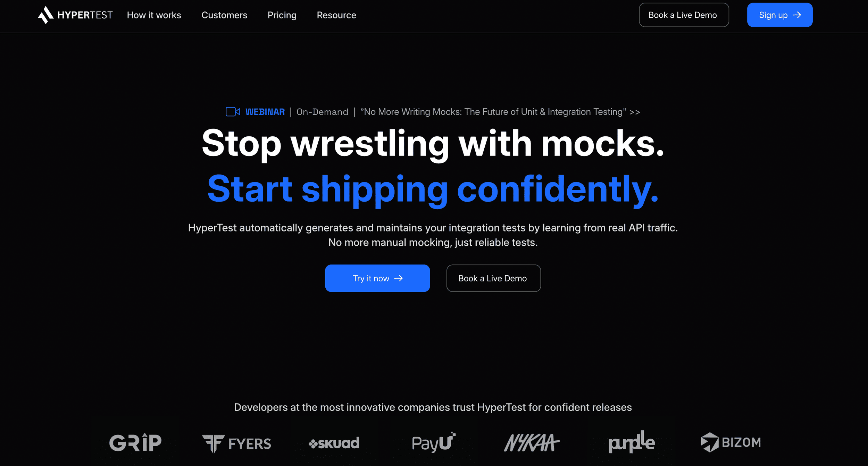The image size is (868, 466).
Task: Click the arrow icon in Try it now
Action: (399, 278)
